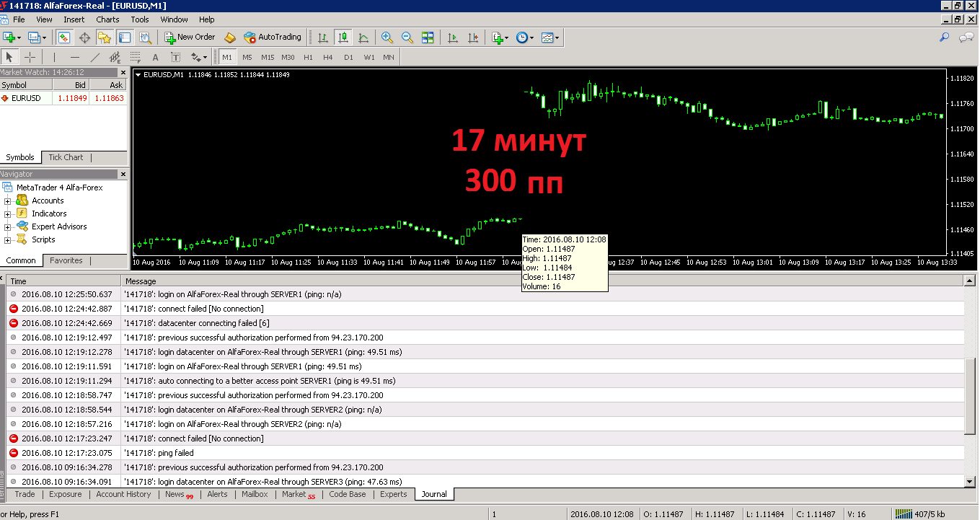Viewport: 980px width, 520px height.
Task: Toggle the AutoTrading button
Action: pyautogui.click(x=273, y=37)
